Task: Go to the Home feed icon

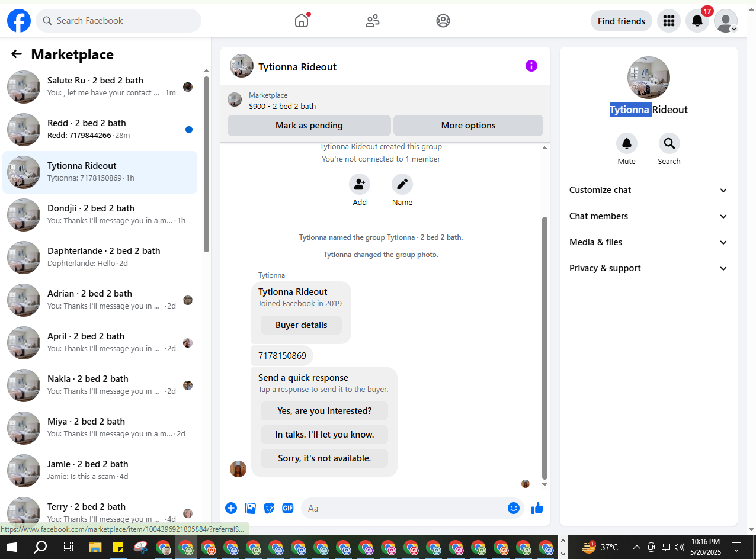Action: [x=302, y=21]
